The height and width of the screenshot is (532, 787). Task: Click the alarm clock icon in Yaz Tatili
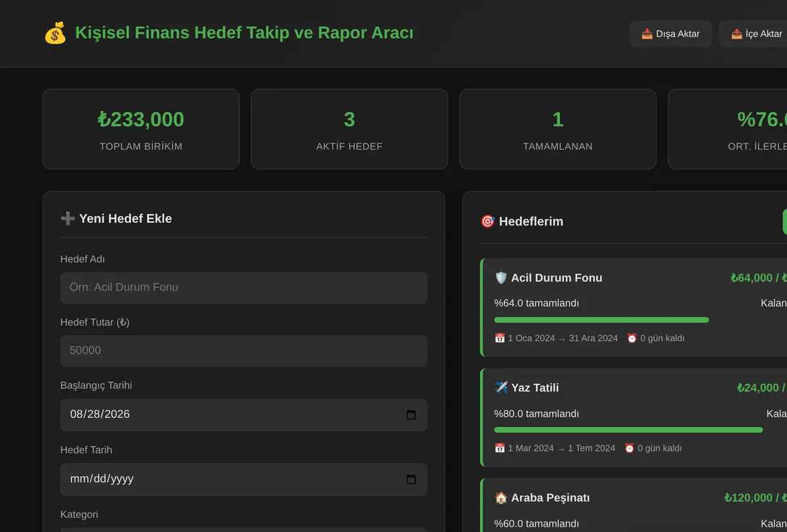tap(629, 448)
